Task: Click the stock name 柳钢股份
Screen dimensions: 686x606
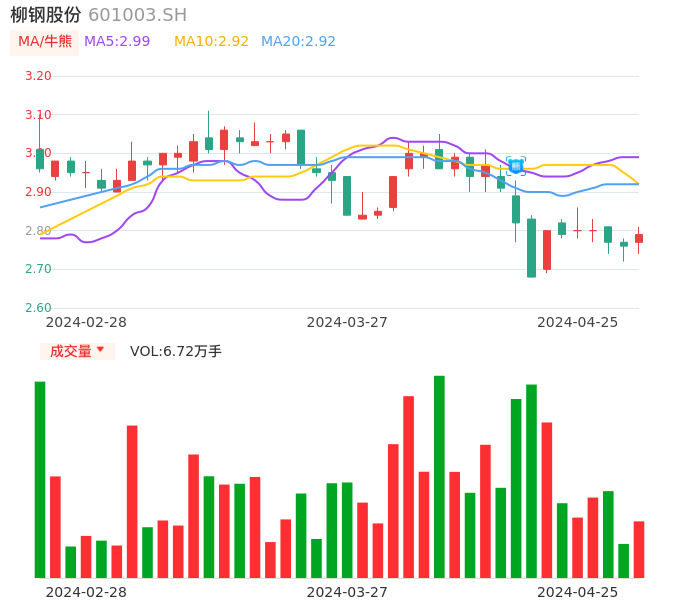Action: point(45,15)
